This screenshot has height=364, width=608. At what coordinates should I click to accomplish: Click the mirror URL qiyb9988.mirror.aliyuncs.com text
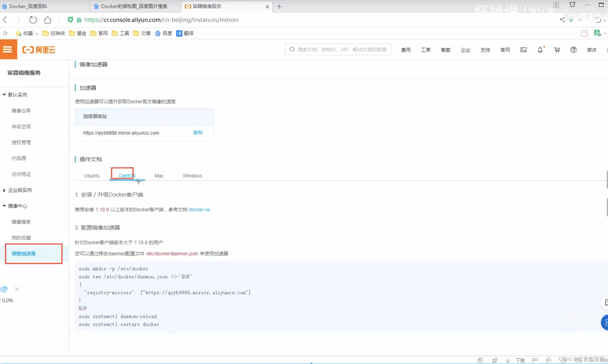coord(121,133)
